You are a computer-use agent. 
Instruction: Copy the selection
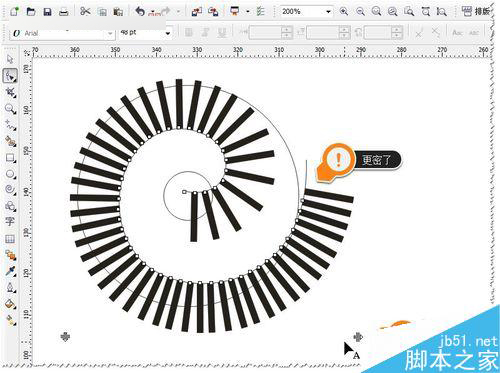point(102,12)
